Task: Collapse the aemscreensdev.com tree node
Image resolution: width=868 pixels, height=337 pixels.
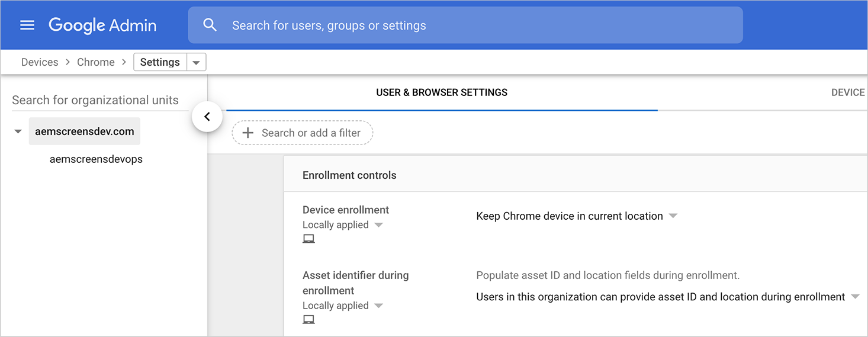Action: coord(18,131)
